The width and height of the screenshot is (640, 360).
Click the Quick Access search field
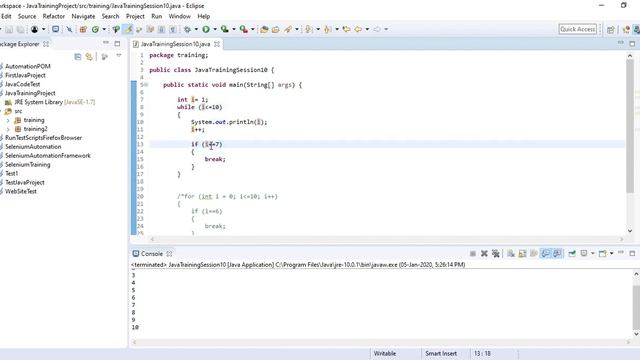tap(578, 29)
